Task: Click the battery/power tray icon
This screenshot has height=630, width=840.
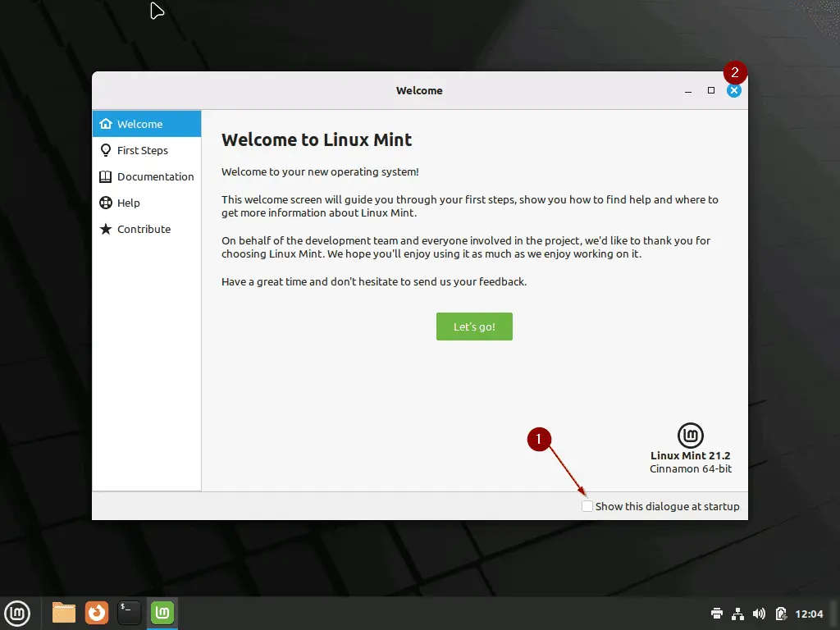Action: pos(781,614)
